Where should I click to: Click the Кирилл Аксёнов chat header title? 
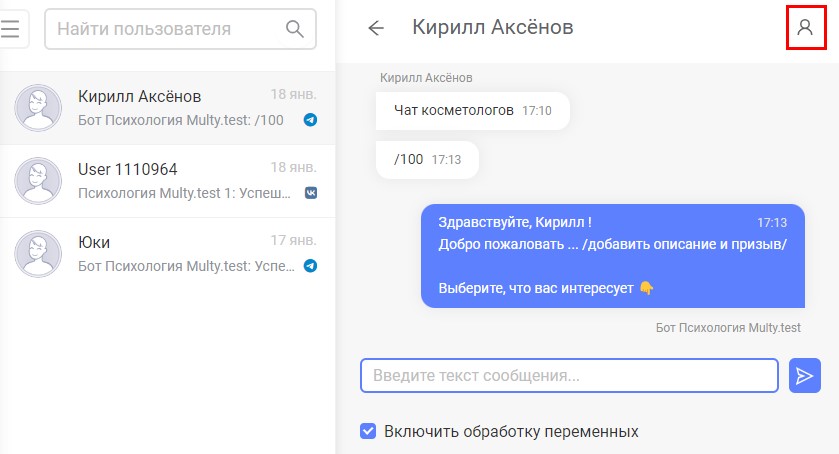pos(493,27)
